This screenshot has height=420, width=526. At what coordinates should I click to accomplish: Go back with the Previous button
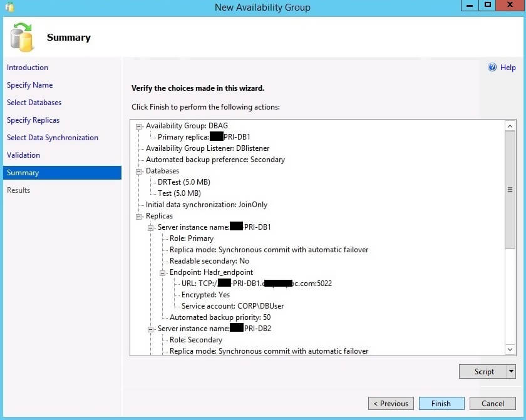coord(391,403)
